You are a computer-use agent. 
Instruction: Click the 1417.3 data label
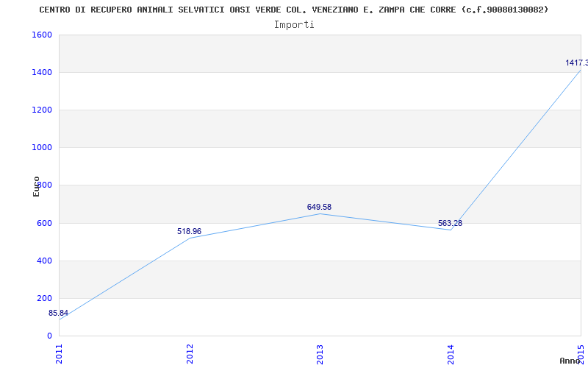click(x=576, y=63)
